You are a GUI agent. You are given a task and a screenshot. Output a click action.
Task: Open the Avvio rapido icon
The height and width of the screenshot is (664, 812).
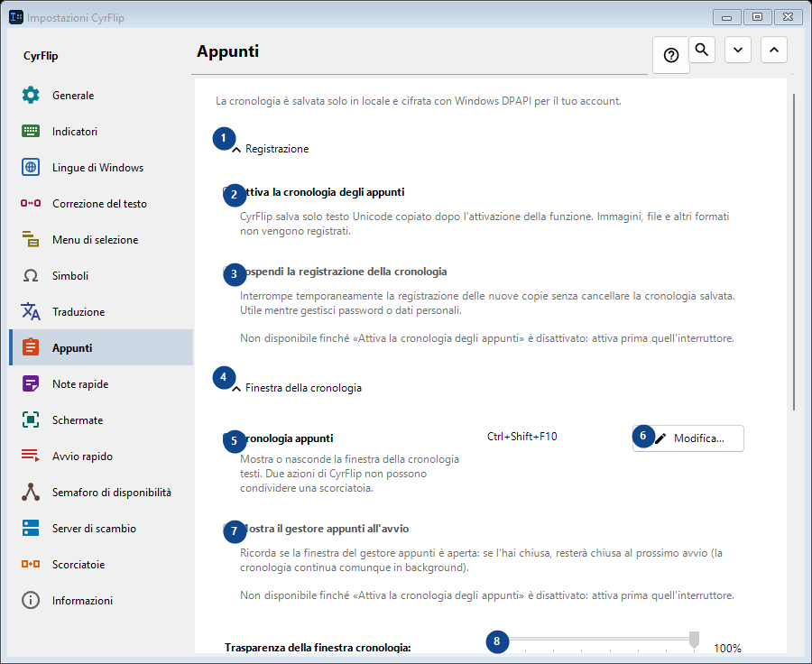31,456
